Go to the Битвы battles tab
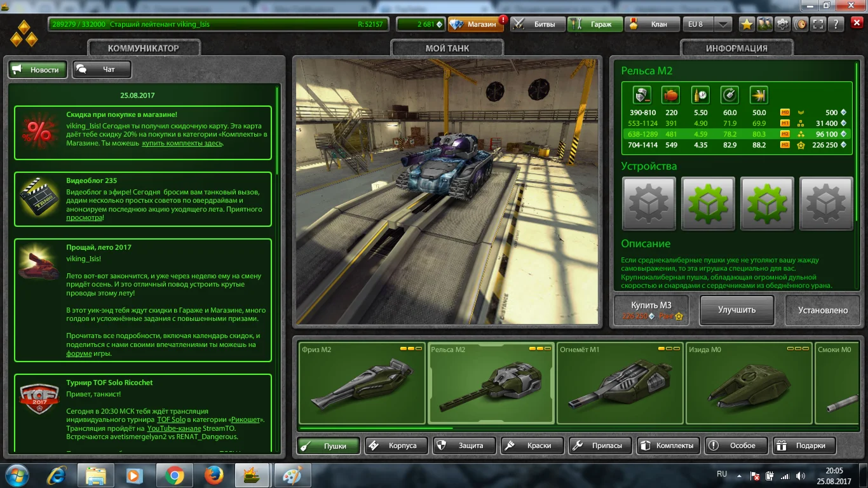The width and height of the screenshot is (868, 488). [539, 24]
